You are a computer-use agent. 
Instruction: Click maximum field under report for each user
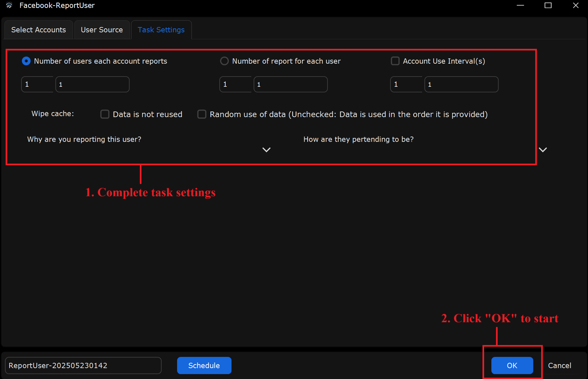tap(291, 84)
